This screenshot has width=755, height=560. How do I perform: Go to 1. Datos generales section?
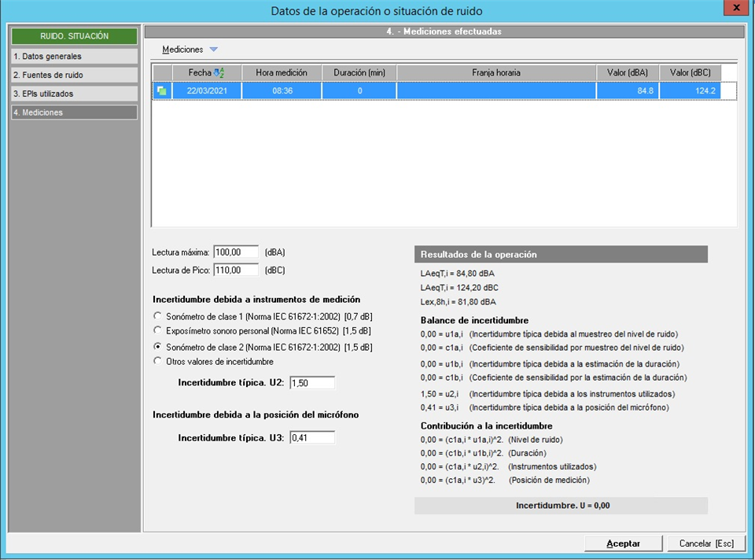click(74, 57)
